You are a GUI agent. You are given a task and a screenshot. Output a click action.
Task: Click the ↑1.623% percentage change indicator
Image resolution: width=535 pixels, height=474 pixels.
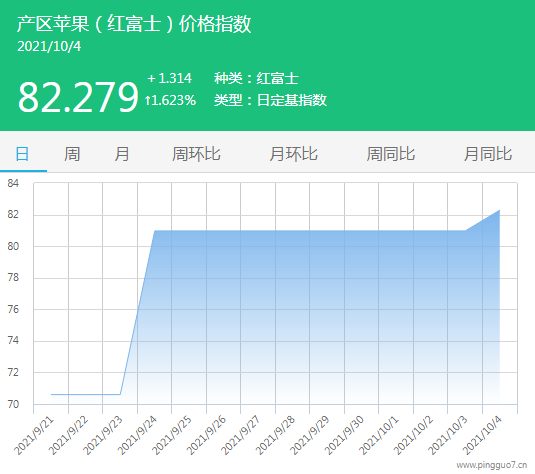170,100
